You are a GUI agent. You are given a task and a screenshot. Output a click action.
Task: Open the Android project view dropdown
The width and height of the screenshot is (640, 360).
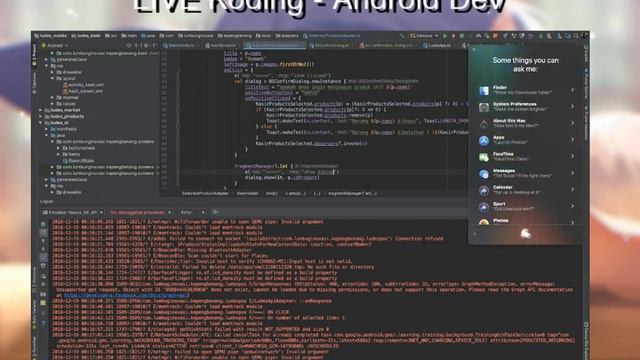[55, 45]
